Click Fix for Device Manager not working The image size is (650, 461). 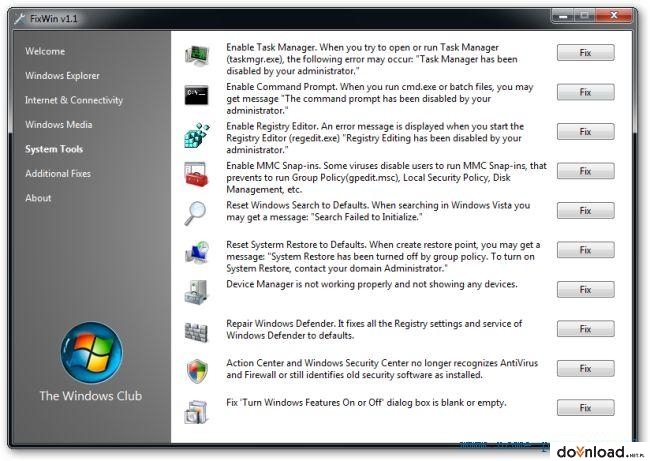pyautogui.click(x=585, y=289)
